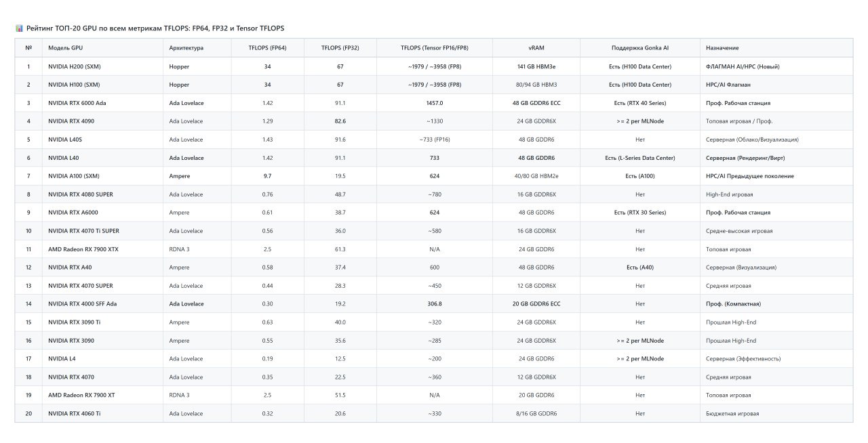868x443 pixels.
Task: Click the Модель GPU column header
Action: tap(102, 48)
